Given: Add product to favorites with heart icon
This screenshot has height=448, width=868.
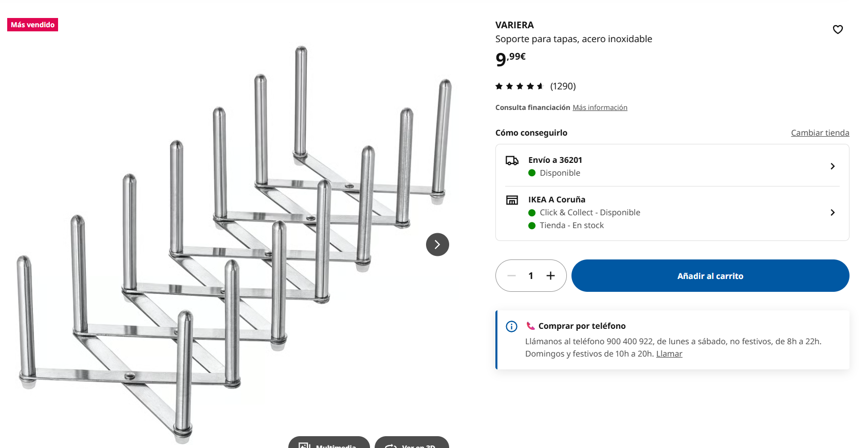Looking at the screenshot, I should (838, 29).
